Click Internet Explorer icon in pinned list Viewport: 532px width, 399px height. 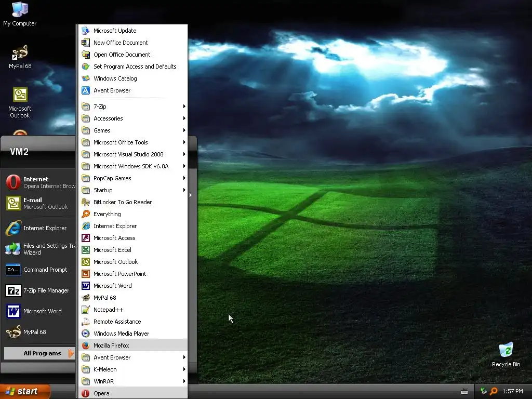13,228
